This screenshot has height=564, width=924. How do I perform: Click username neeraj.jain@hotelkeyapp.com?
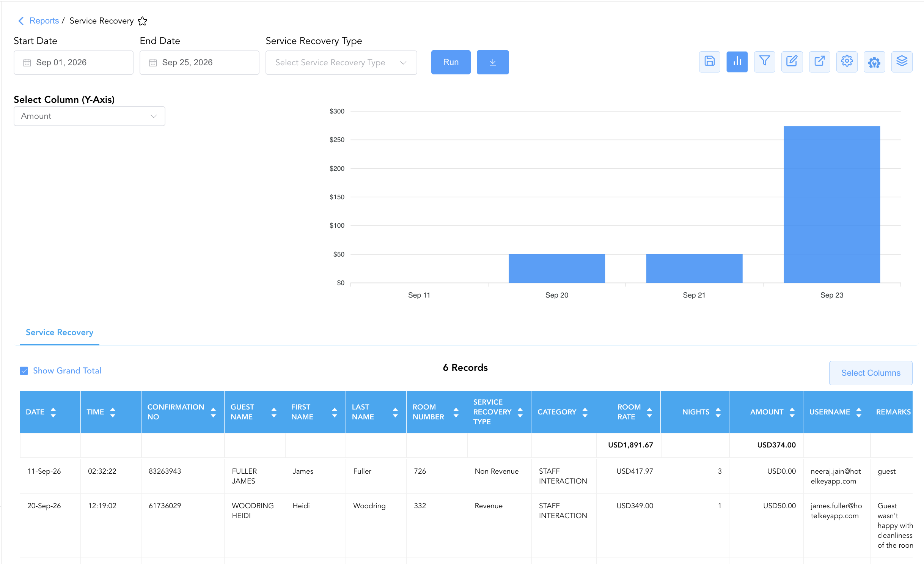(836, 476)
